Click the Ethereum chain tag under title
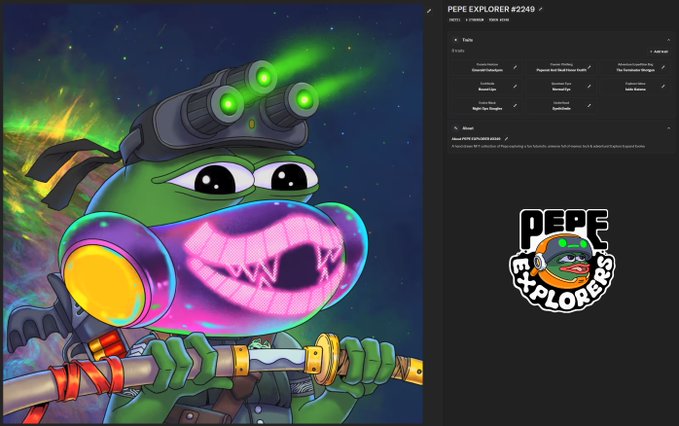Viewport: 679px width, 426px height. tap(475, 20)
